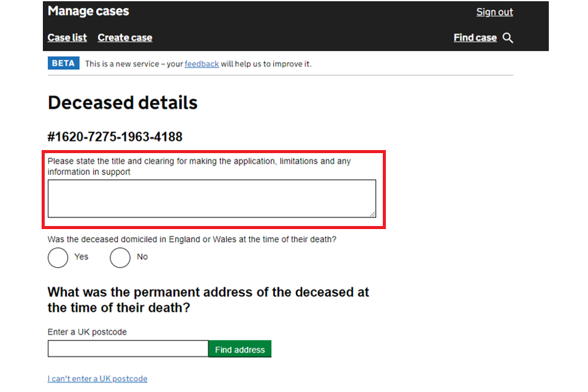Screen dimensions: 588x392
Task: Click the textarea resize handle corner
Action: [372, 214]
